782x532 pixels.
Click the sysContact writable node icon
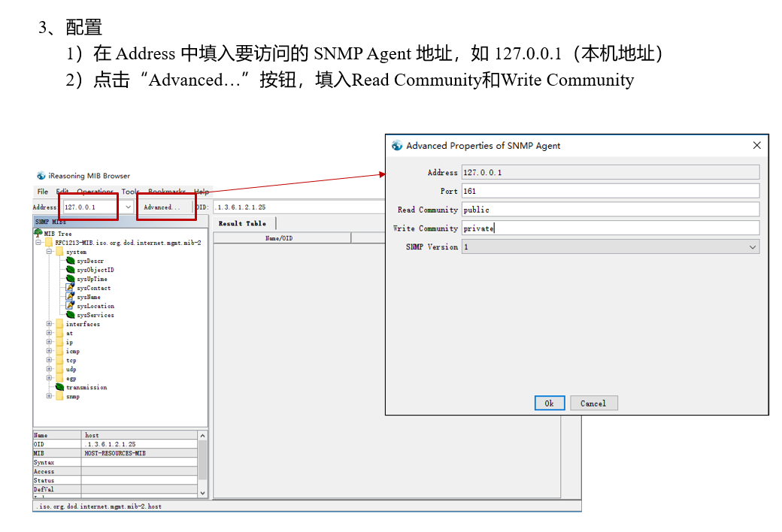(x=71, y=288)
